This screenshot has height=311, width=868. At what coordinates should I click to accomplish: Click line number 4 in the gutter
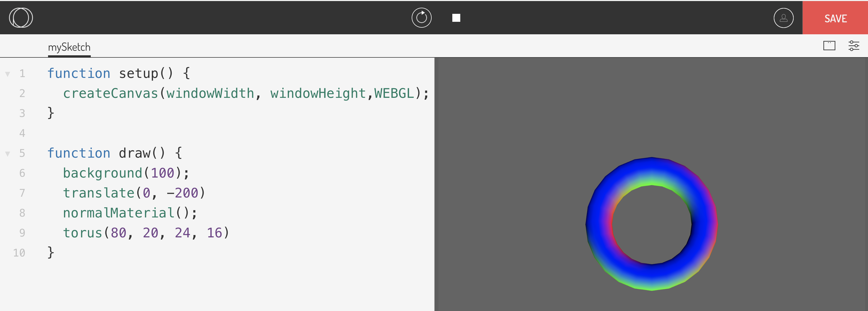(22, 133)
